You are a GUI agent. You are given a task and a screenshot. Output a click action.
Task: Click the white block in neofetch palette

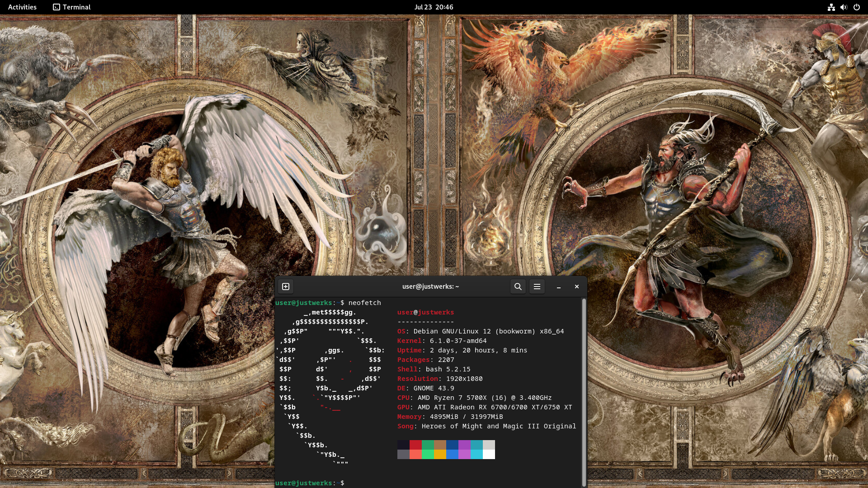click(x=489, y=454)
